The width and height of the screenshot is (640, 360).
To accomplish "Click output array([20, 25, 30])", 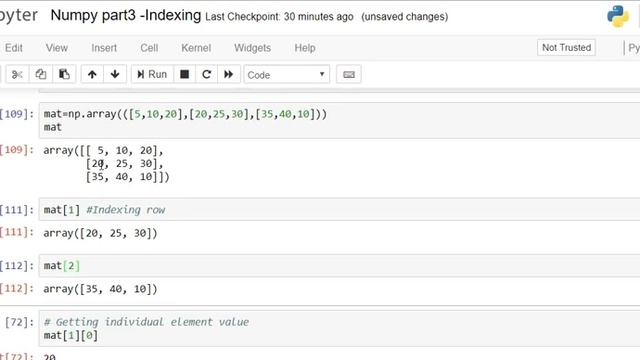I will coord(100,233).
